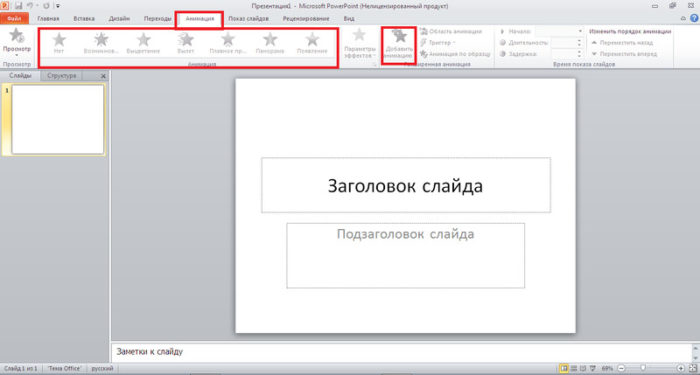
Task: Switch to the Insert (Вставка) ribbon tab
Action: coord(84,19)
